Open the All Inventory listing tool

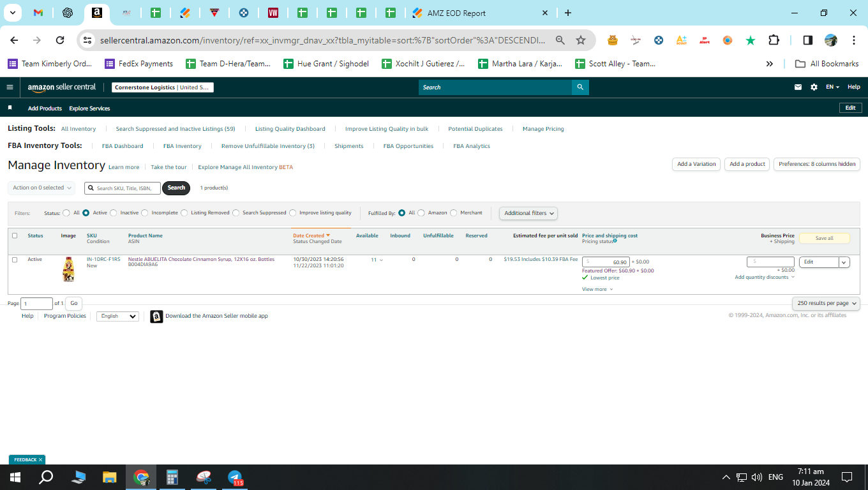coord(79,129)
